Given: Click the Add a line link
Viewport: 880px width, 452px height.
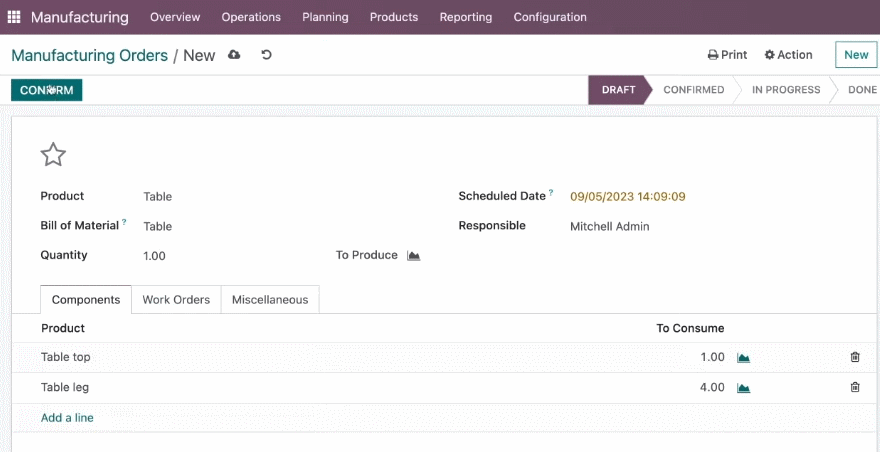Looking at the screenshot, I should pos(67,418).
